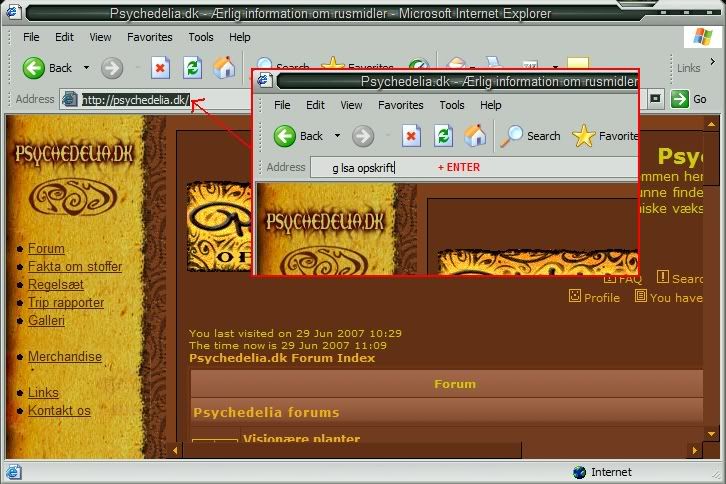
Task: Go back using main window Back button
Action: (47, 68)
